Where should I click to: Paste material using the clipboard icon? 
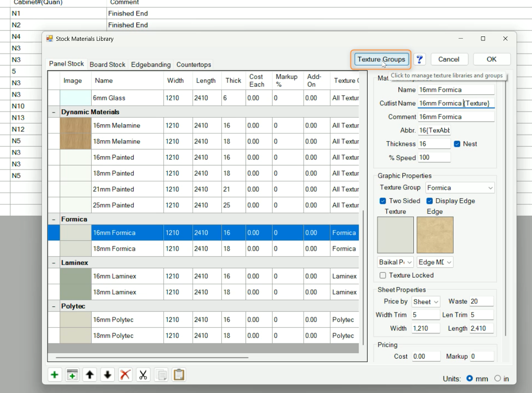point(178,375)
